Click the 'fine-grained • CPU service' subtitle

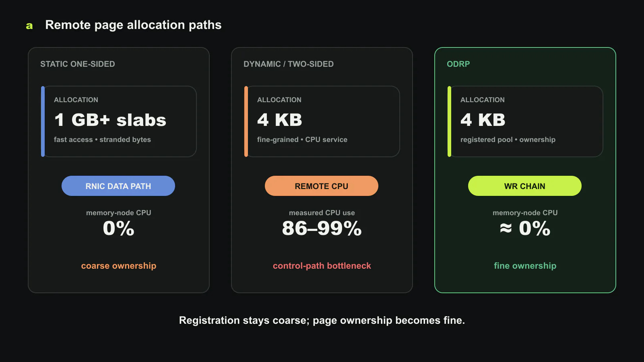302,140
